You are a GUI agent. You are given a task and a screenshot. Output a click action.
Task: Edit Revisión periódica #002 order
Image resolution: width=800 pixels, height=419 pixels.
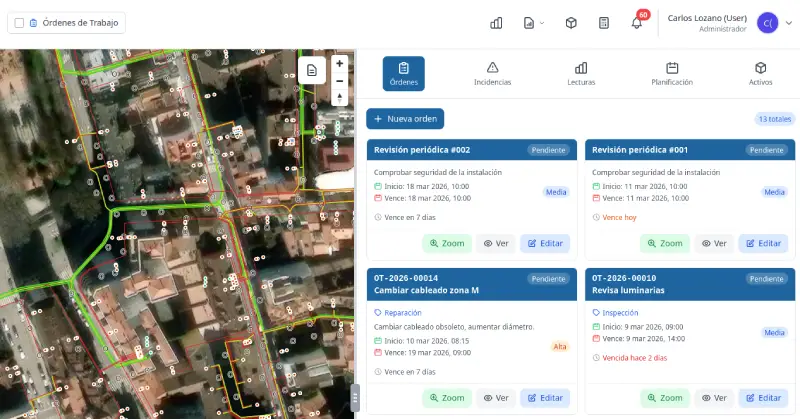[545, 243]
